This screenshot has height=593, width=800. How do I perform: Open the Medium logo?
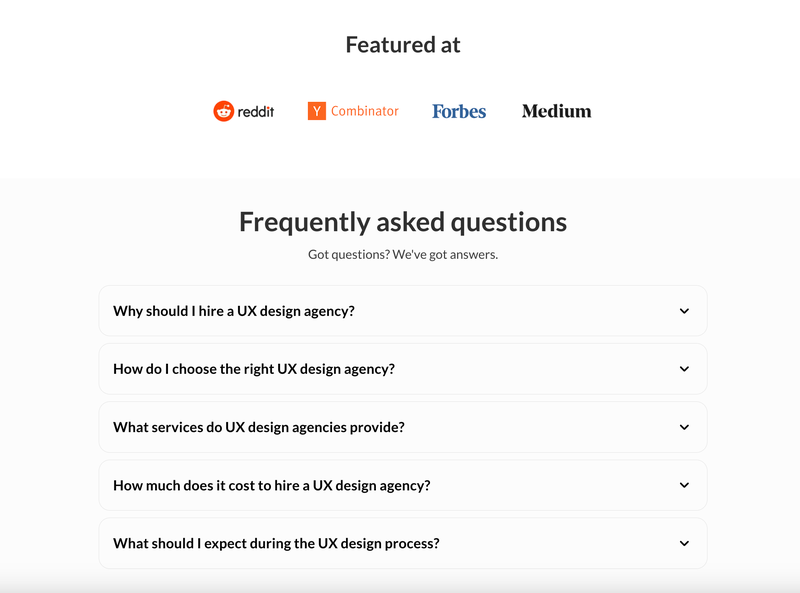pos(556,111)
